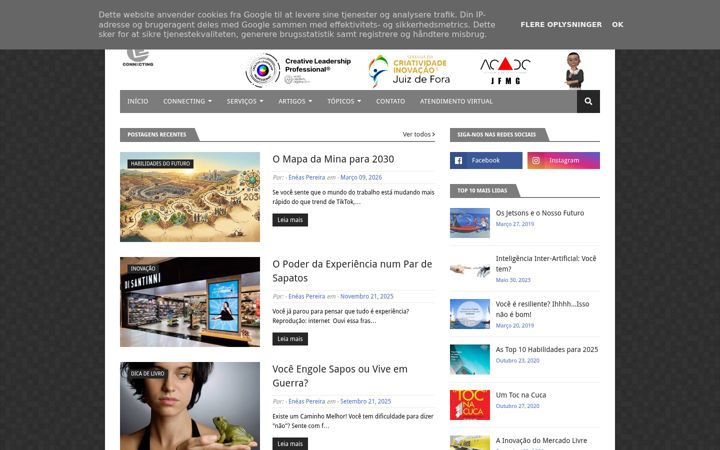Image resolution: width=720 pixels, height=450 pixels.
Task: Click the date Novembro 21, 2025
Action: tap(367, 296)
